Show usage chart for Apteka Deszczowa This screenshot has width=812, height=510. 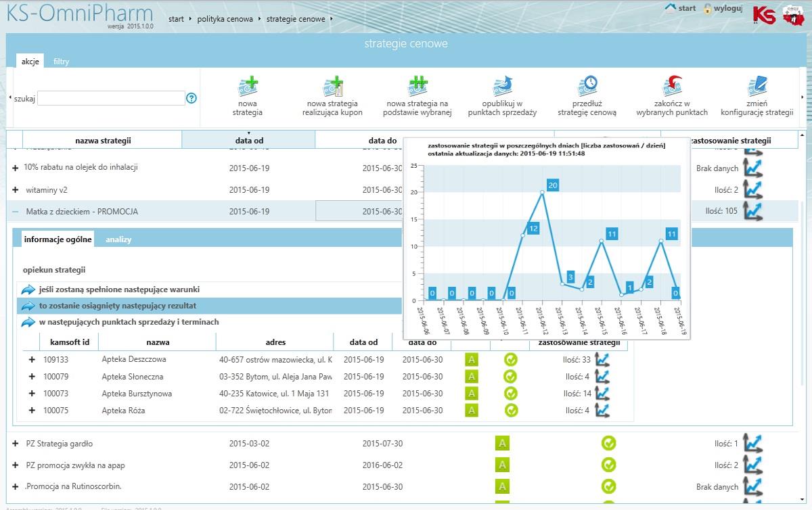click(602, 359)
